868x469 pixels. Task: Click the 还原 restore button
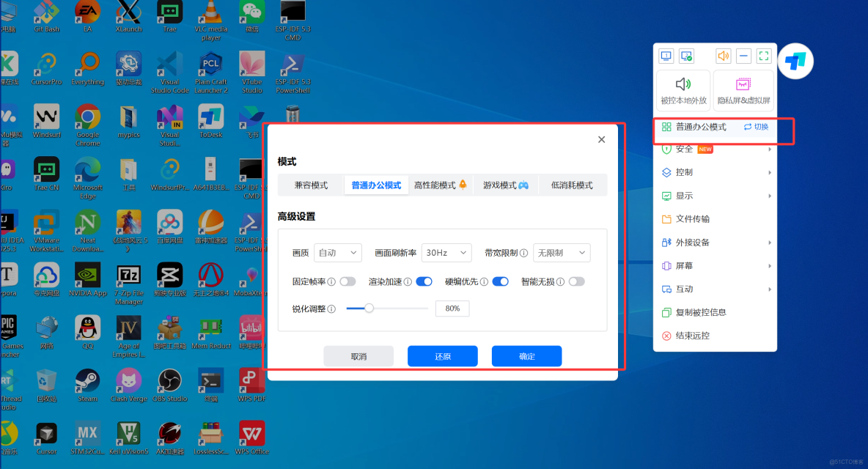tap(442, 355)
